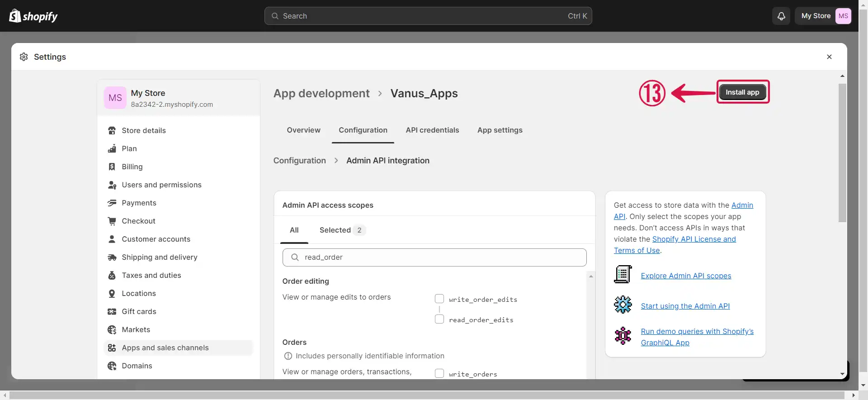Click the Apps and sales channels icon
The image size is (868, 400).
click(x=112, y=348)
